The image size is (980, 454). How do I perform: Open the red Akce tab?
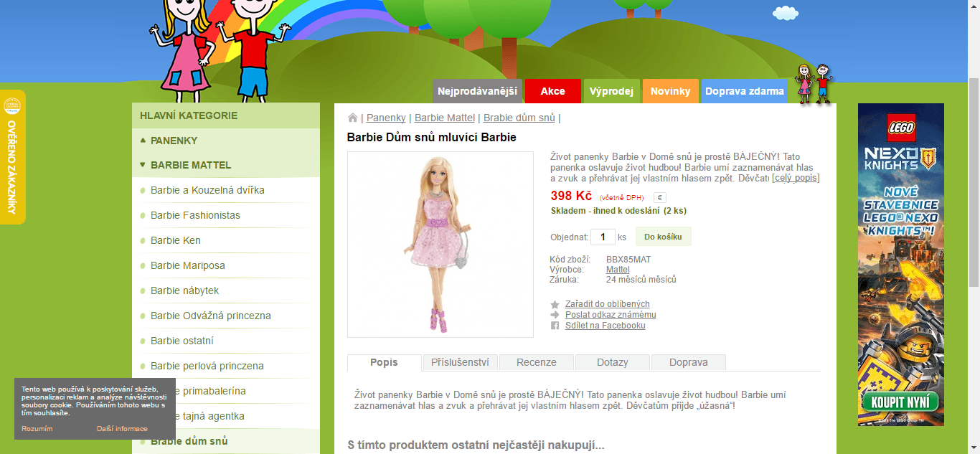point(552,91)
